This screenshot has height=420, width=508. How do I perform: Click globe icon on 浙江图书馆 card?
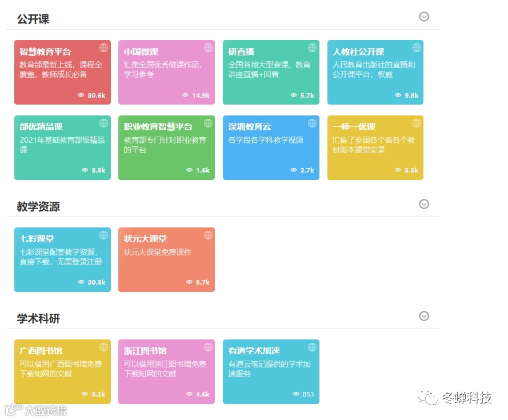point(209,347)
